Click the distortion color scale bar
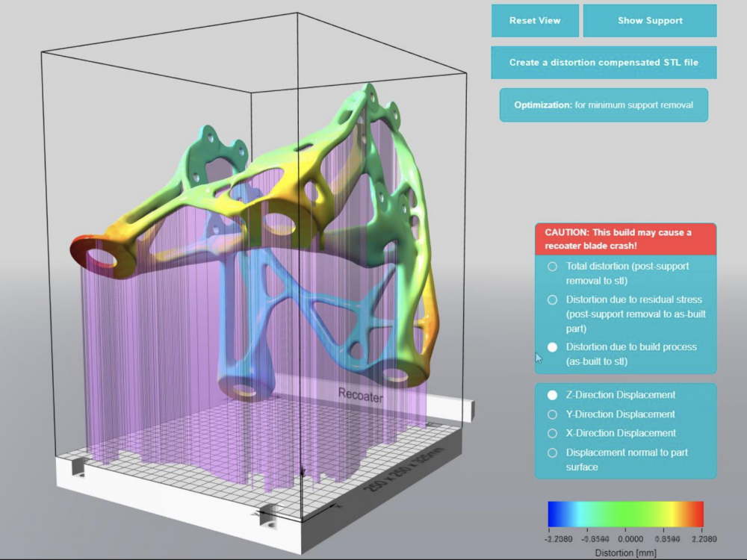The image size is (747, 560). pyautogui.click(x=625, y=514)
